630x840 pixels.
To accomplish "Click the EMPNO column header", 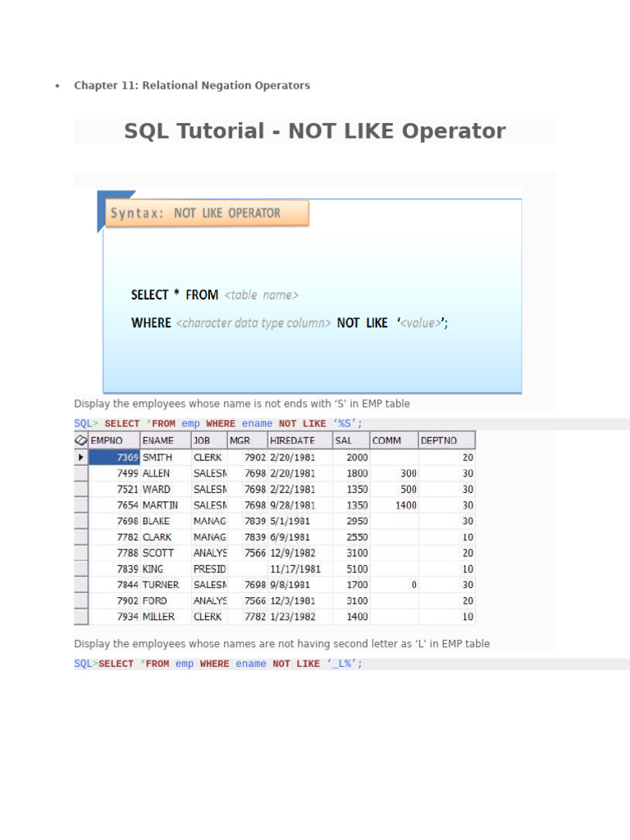I will [113, 441].
